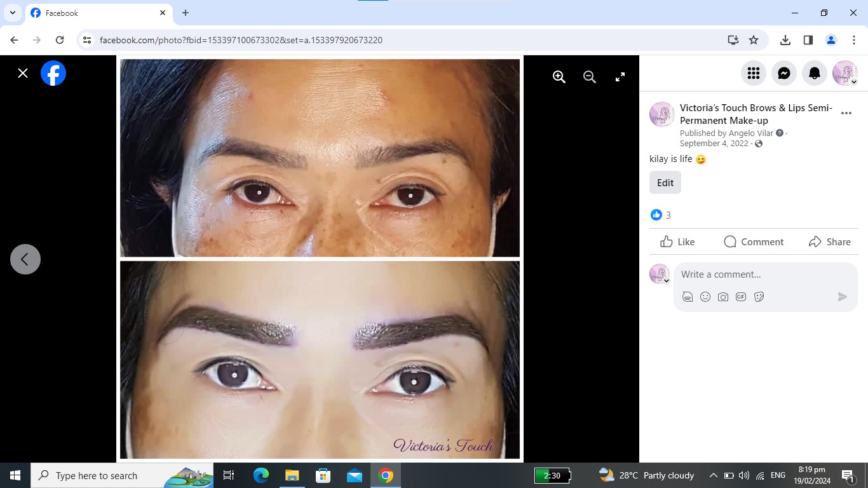This screenshot has height=488, width=868.
Task: Open the account profile menu
Action: (x=845, y=73)
